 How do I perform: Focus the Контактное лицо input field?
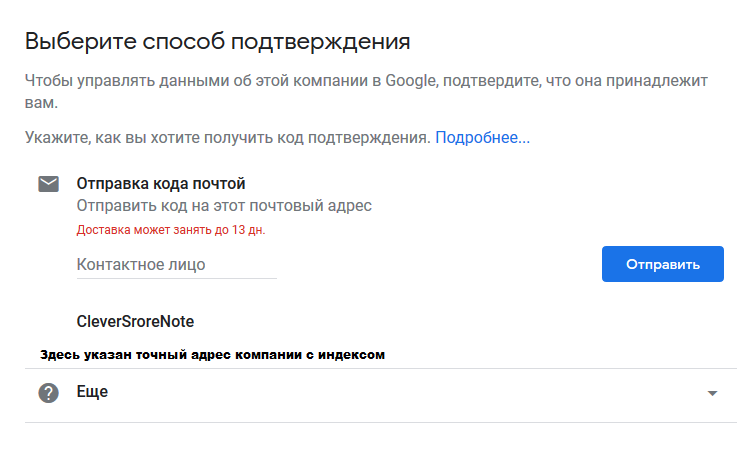click(176, 264)
